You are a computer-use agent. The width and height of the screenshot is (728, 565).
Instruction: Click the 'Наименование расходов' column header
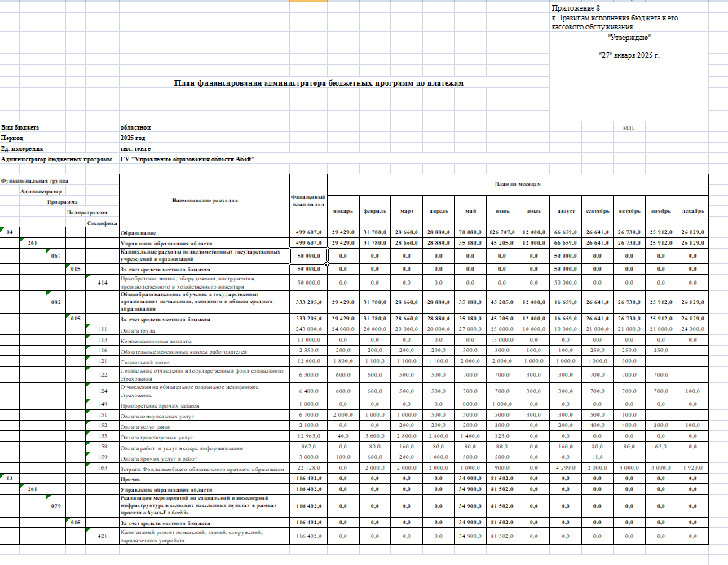[x=205, y=199]
